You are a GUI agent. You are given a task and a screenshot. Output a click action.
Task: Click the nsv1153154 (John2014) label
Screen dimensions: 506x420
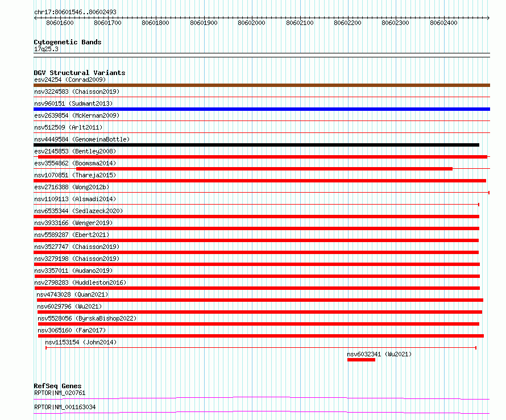[x=81, y=342]
